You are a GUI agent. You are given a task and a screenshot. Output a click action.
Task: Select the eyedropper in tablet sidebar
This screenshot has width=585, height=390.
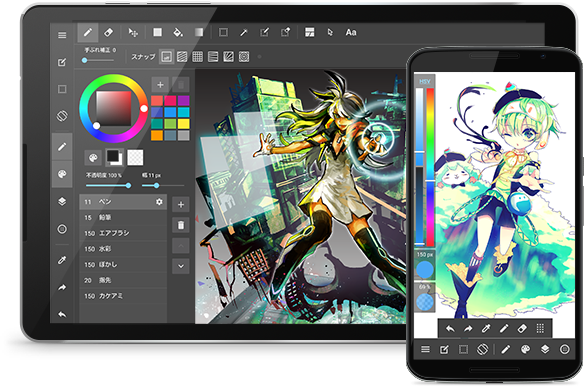click(x=62, y=260)
